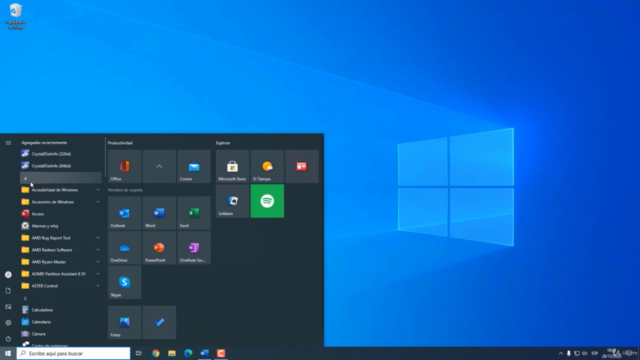Image resolution: width=640 pixels, height=360 pixels.
Task: Open the user account icon in Start sidebar
Action: pos(8,275)
